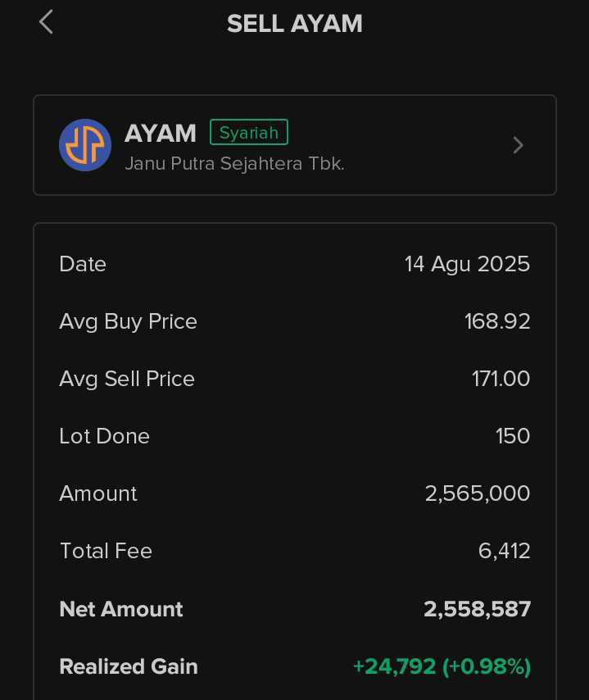Select the AYAM ticker name

[x=161, y=133]
